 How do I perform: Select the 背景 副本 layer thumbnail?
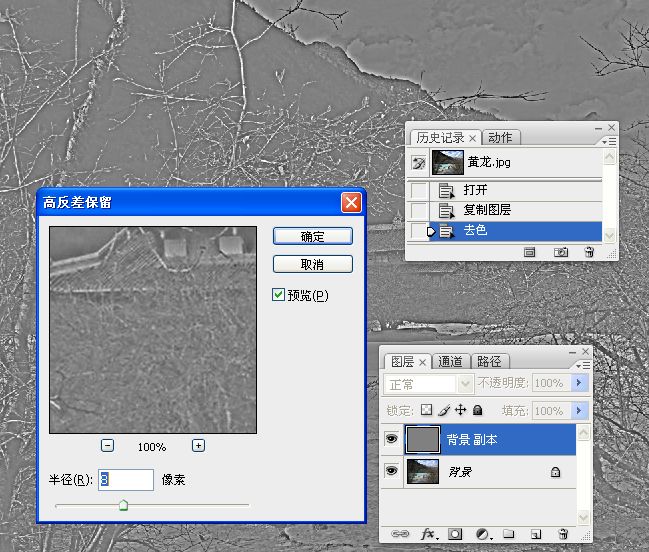click(x=423, y=439)
